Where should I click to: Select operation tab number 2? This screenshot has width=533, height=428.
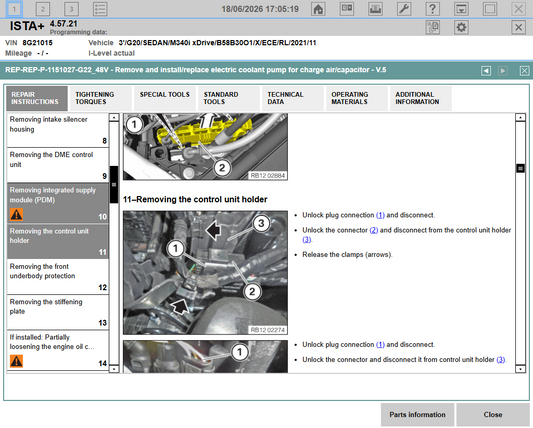tap(43, 9)
